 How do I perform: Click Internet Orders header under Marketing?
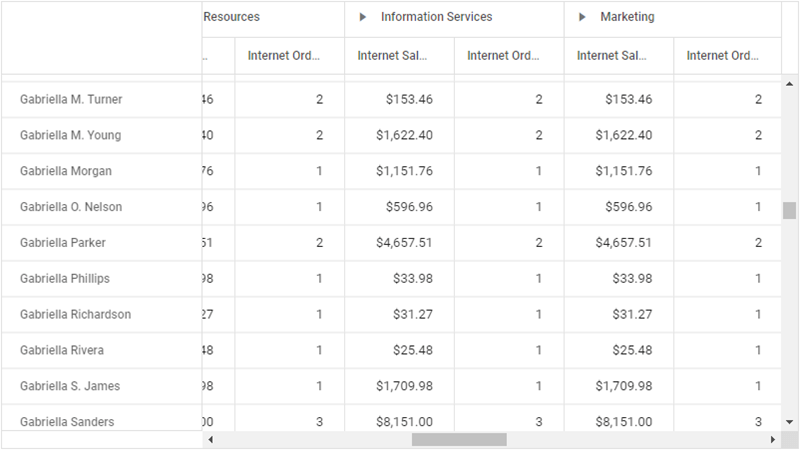pos(722,56)
